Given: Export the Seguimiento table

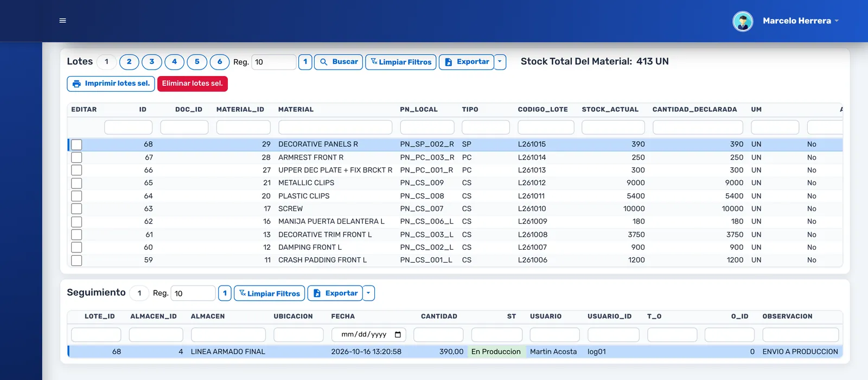Looking at the screenshot, I should [x=335, y=293].
